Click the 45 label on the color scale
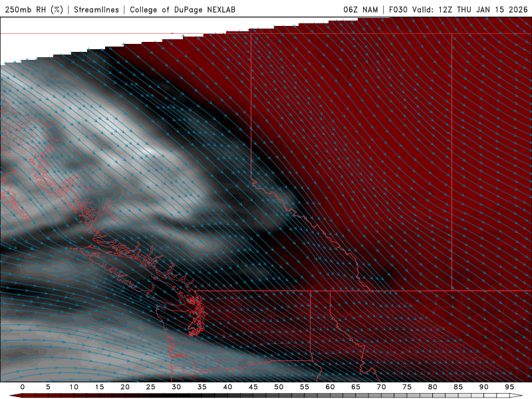 [x=253, y=387]
